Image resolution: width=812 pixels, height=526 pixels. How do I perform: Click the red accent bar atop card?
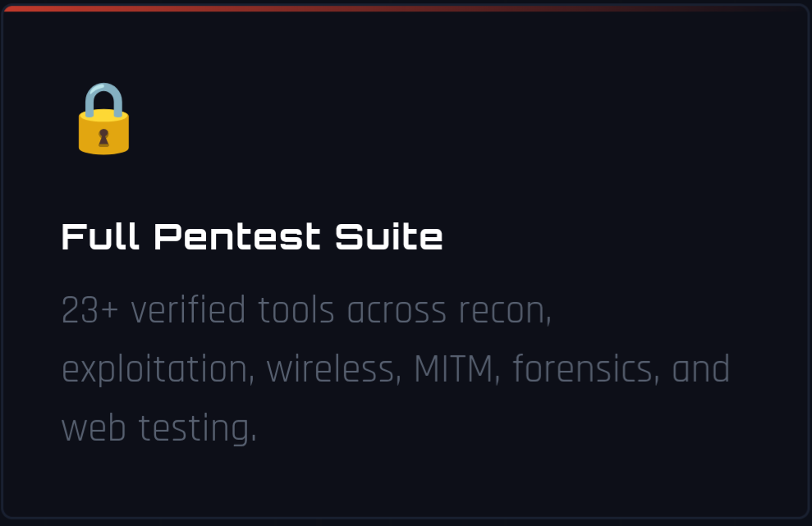[x=406, y=7]
